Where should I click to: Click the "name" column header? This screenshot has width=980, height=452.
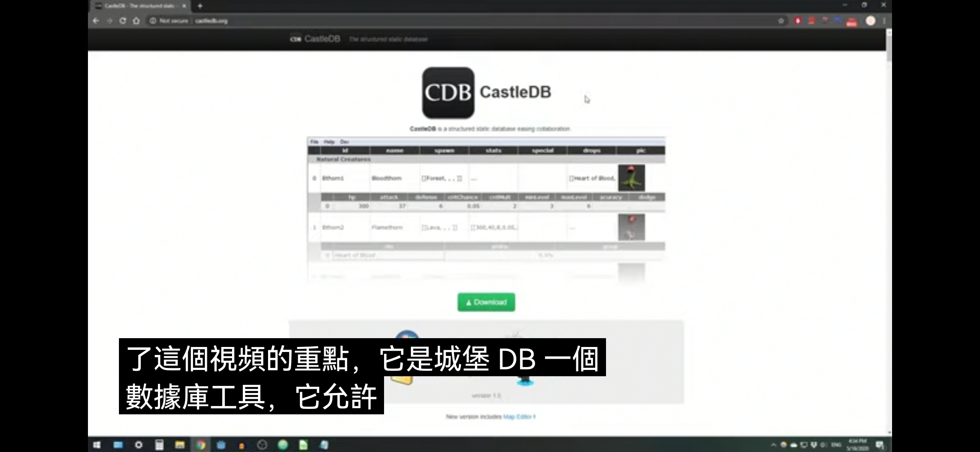395,151
